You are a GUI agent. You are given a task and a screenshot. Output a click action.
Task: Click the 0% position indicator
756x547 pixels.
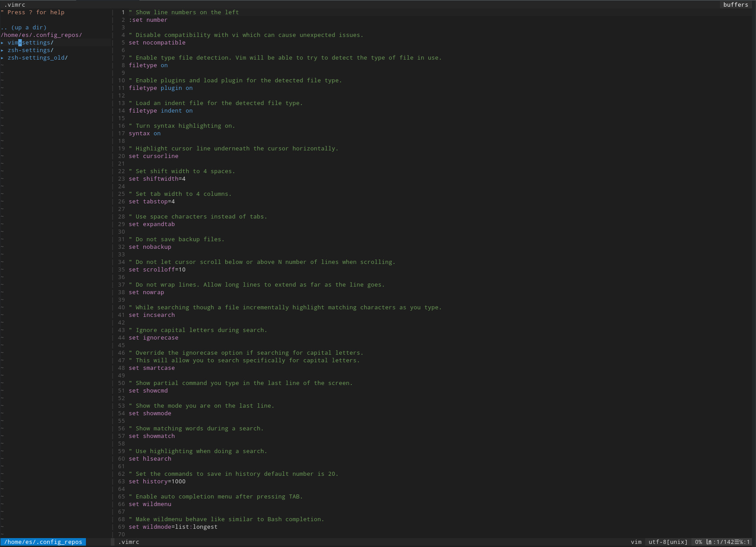(x=698, y=542)
